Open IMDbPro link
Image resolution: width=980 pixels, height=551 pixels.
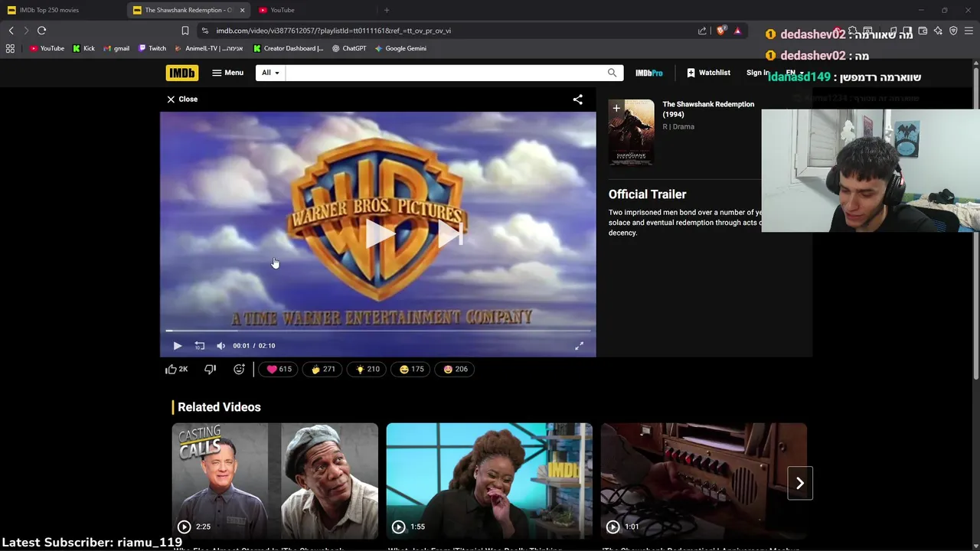coord(648,73)
